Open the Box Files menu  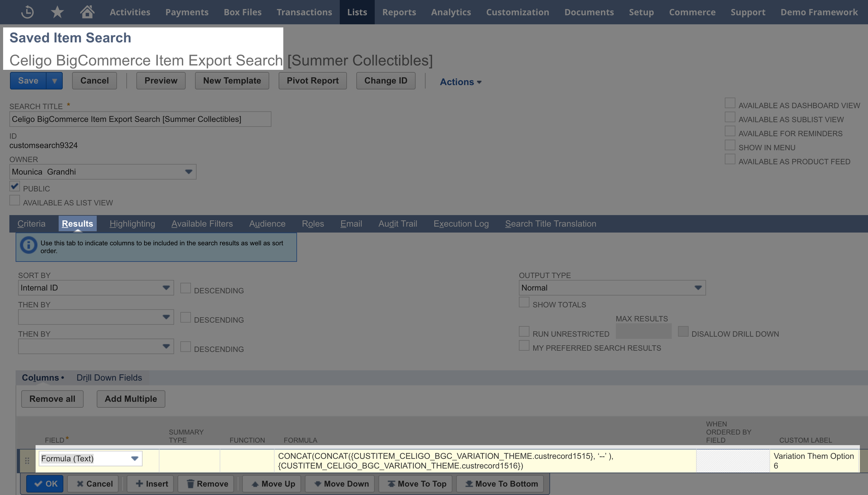coord(243,12)
